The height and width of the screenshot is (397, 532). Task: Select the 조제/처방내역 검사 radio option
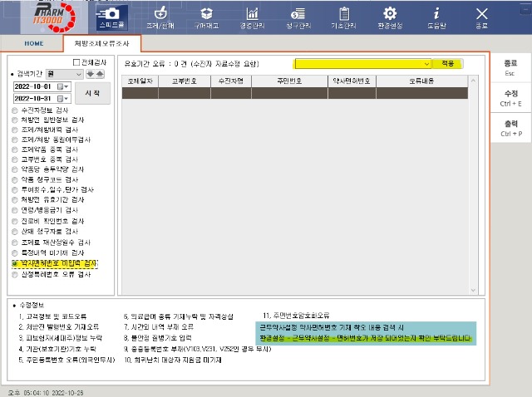[x=15, y=130]
